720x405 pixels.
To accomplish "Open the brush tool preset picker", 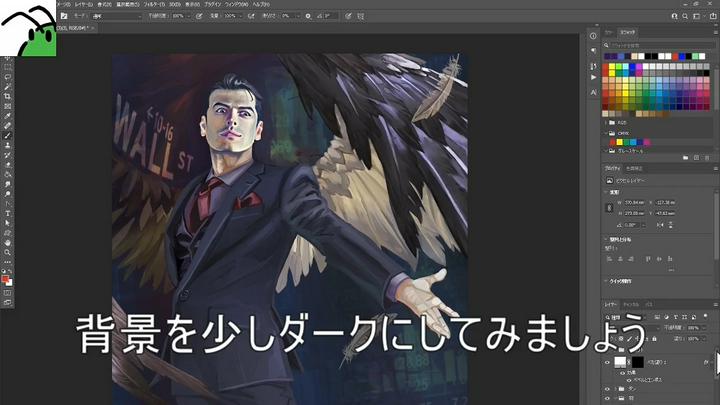I will coord(64,16).
